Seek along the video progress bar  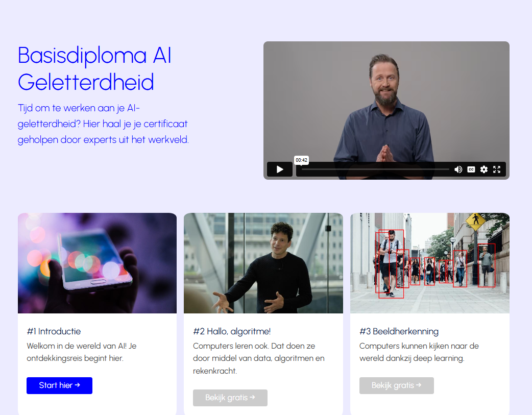(x=375, y=169)
